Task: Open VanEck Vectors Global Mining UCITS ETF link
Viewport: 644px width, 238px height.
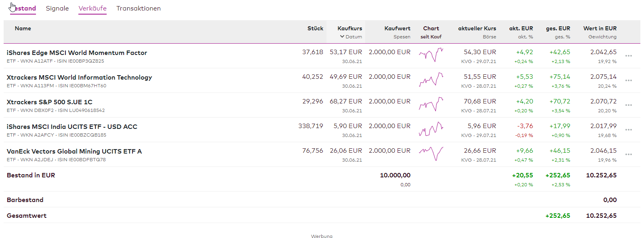Action: [74, 152]
